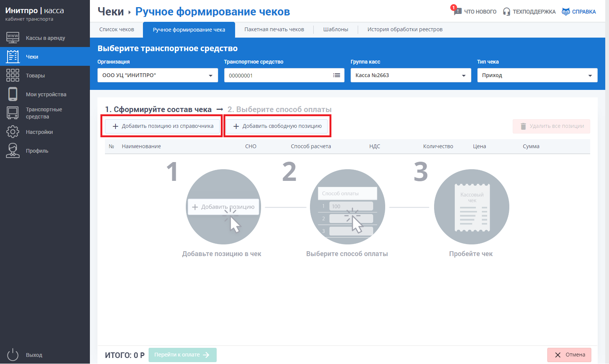Click the Справка owl icon
Image resolution: width=609 pixels, height=364 pixels.
coord(566,12)
